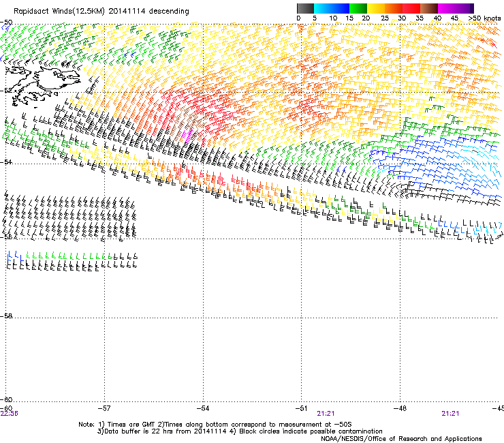Click the magenta 40-45 knot wind barbs cluster

187,135
